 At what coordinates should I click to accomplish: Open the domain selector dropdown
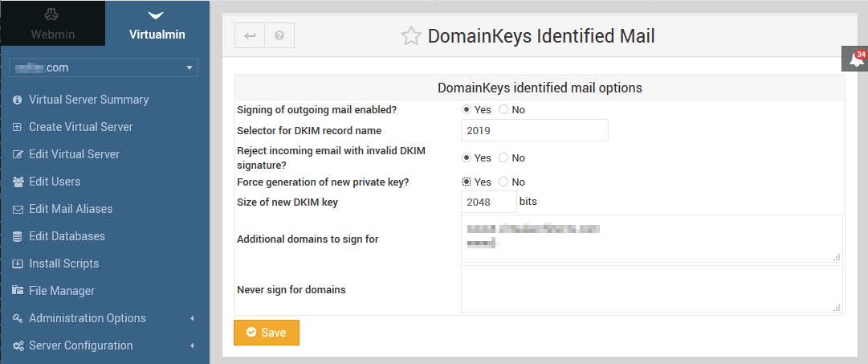coord(104,67)
